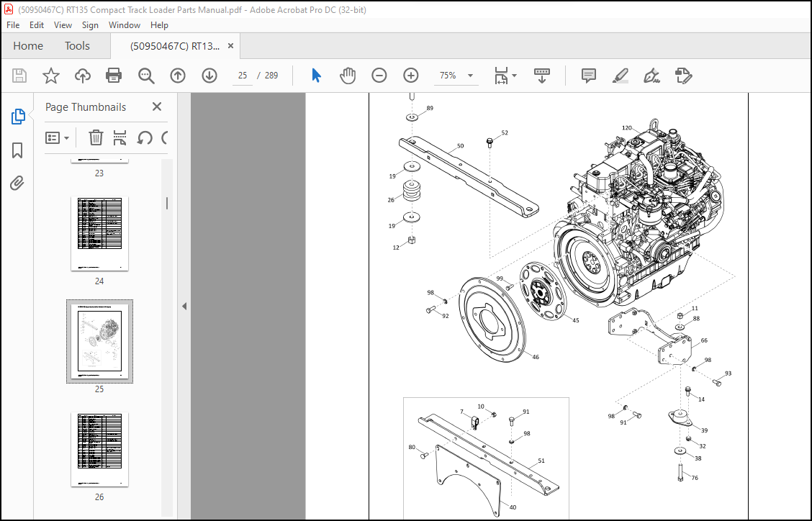Image resolution: width=812 pixels, height=521 pixels.
Task: Open the View menu
Action: pos(63,25)
